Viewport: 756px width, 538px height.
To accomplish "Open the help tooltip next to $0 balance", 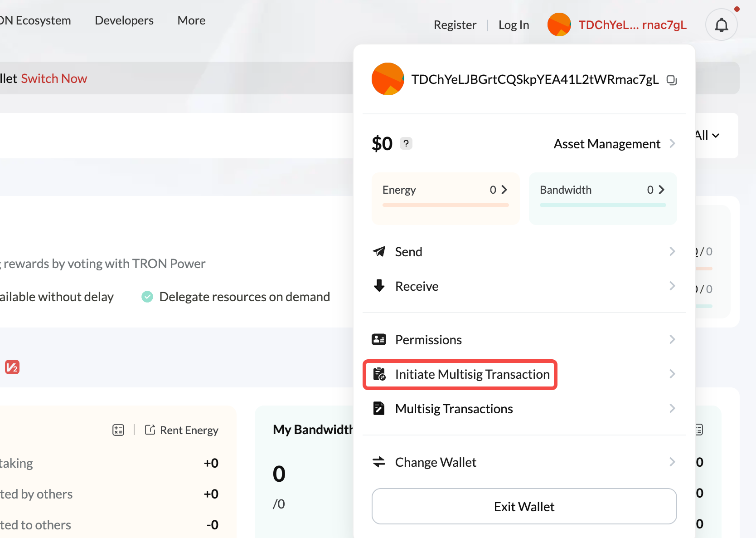I will (x=406, y=143).
